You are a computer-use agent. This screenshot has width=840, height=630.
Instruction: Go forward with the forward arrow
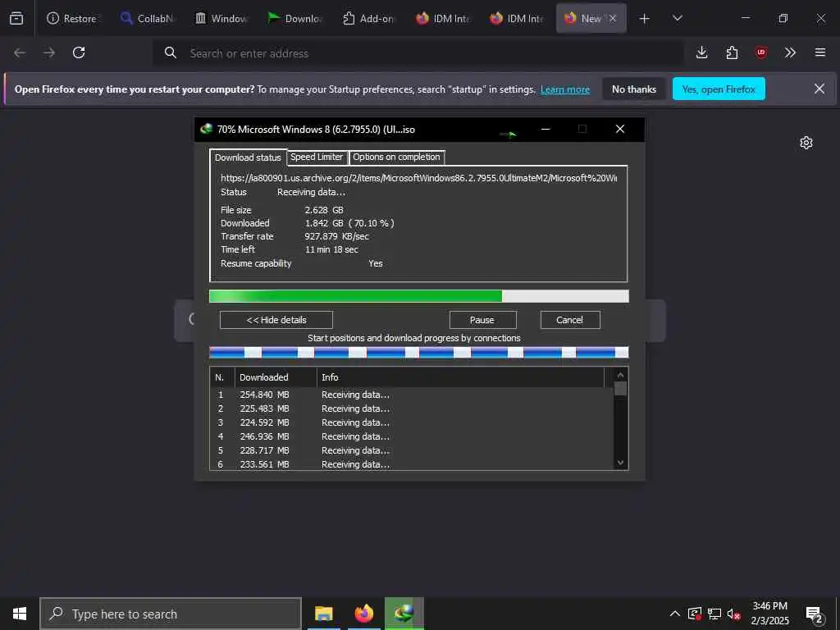click(49, 52)
